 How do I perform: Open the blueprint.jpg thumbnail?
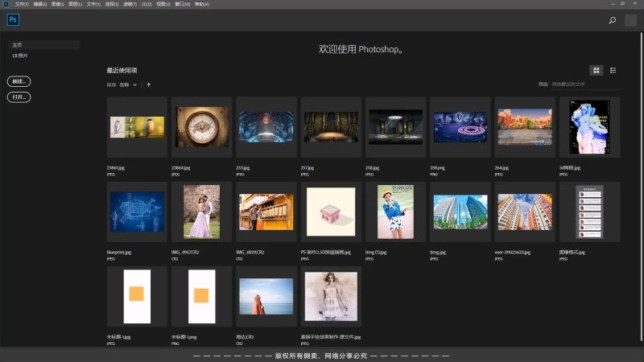pyautogui.click(x=137, y=212)
